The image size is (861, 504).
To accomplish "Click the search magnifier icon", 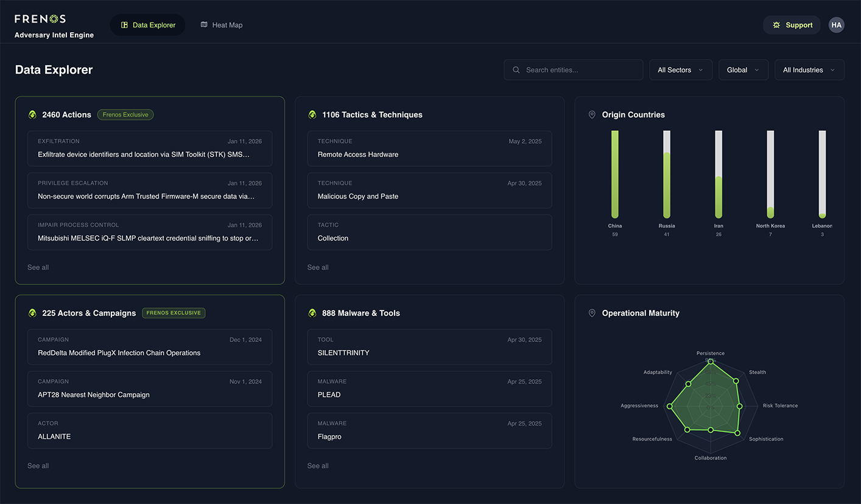I will (516, 69).
